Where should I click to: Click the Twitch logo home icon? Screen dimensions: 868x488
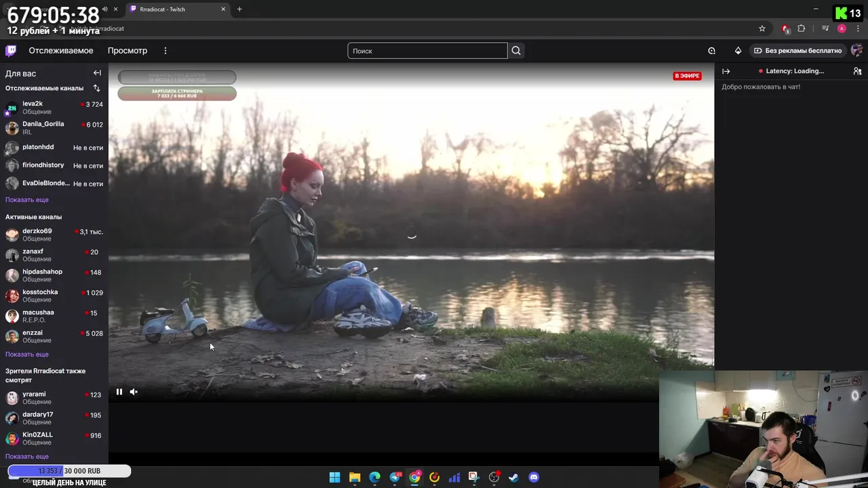click(x=11, y=51)
